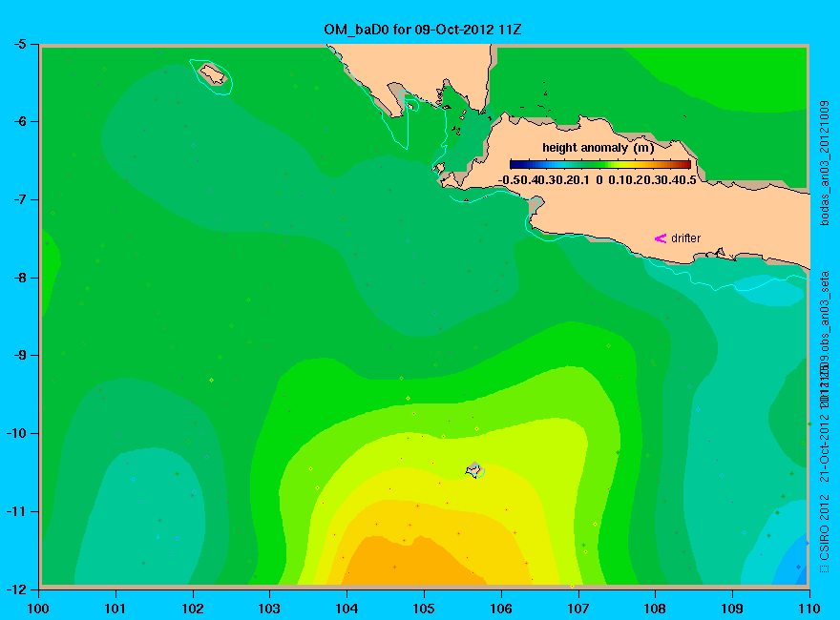Click the vertical 'CSIRO 2012' credit text
This screenshot has height=620, width=840.
click(825, 529)
